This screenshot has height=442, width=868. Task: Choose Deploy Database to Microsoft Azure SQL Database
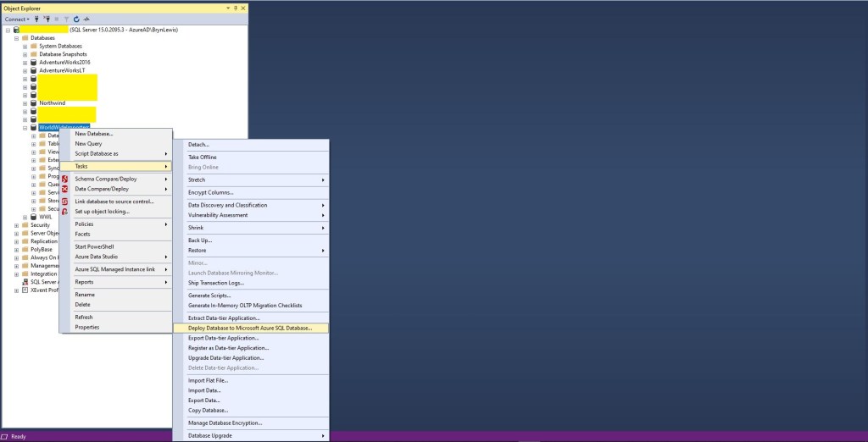(x=249, y=328)
